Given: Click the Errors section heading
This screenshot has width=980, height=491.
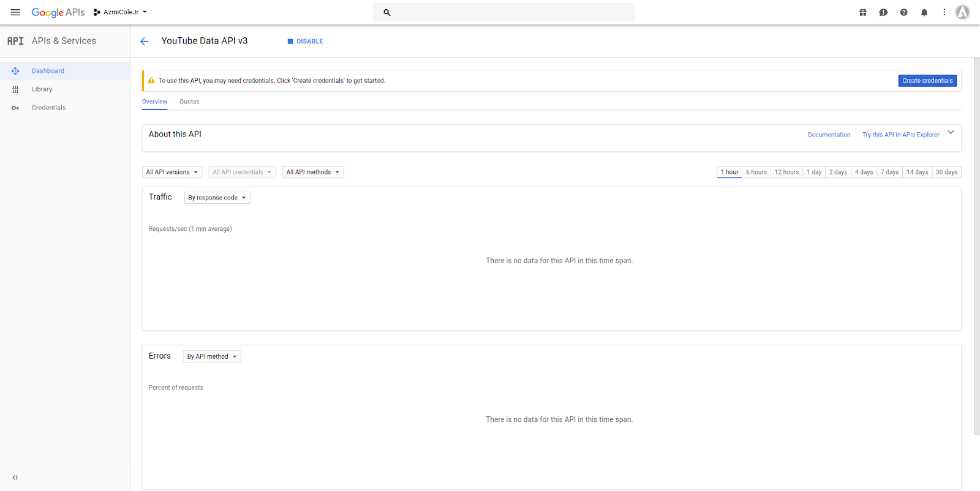Looking at the screenshot, I should click(x=160, y=356).
